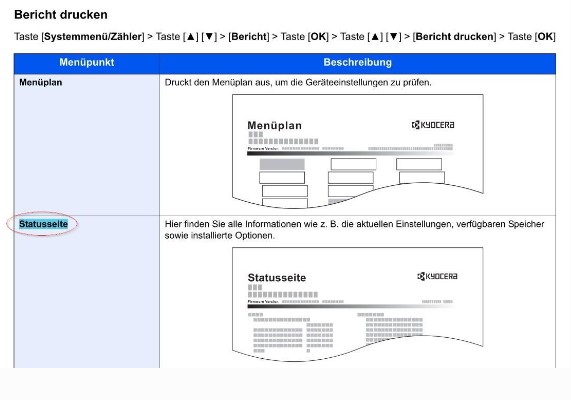Click the up arrow symbol after Systemmenü/Zähler
The image size is (571, 400).
[x=191, y=37]
